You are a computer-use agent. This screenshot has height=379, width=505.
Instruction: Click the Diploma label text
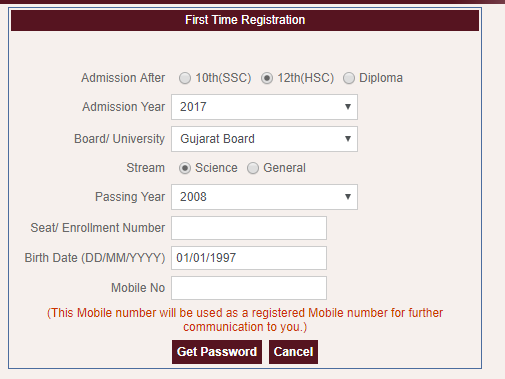(x=381, y=78)
